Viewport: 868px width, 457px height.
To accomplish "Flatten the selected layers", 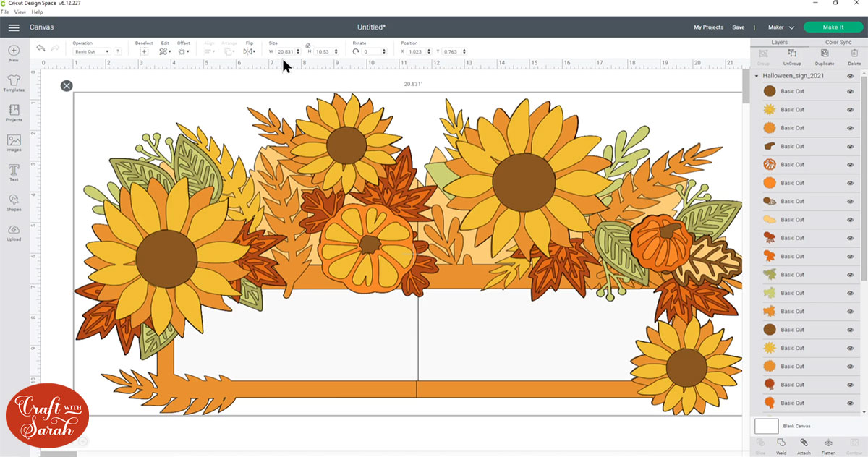I will click(x=829, y=444).
